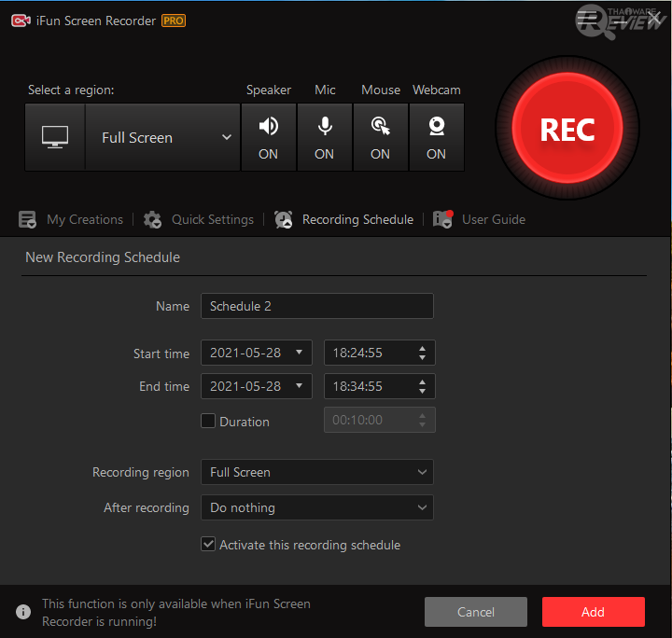Decrease Start time with the down arrow
This screenshot has height=638, width=672.
pyautogui.click(x=422, y=357)
